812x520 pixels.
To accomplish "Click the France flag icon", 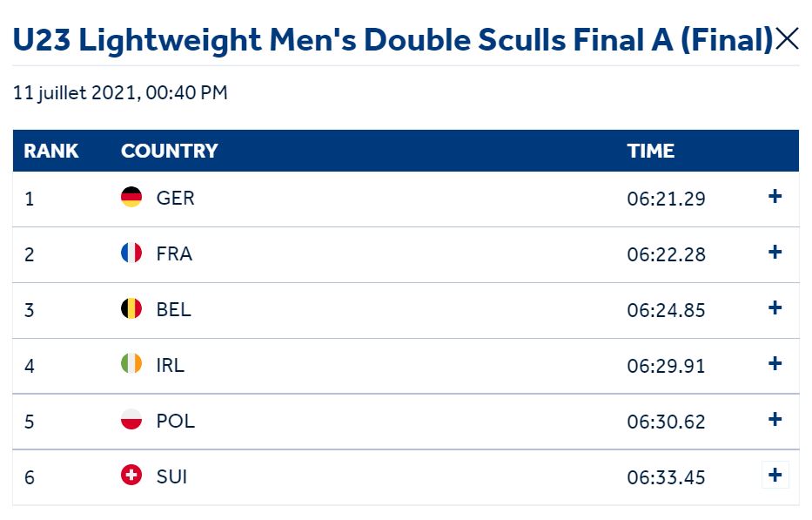I will click(131, 253).
